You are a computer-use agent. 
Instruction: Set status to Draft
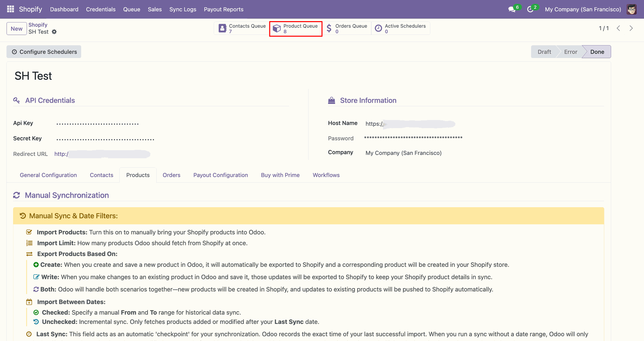[544, 52]
